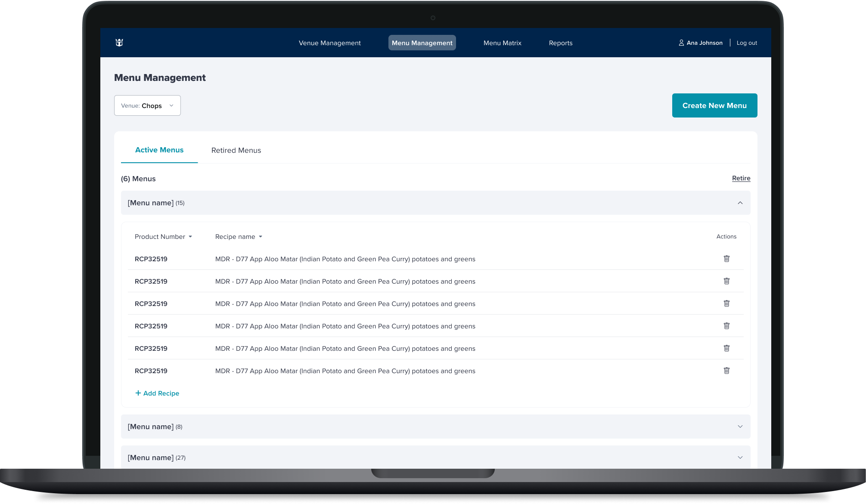This screenshot has height=504, width=866.
Task: Click the Create New Menu button
Action: (x=714, y=105)
